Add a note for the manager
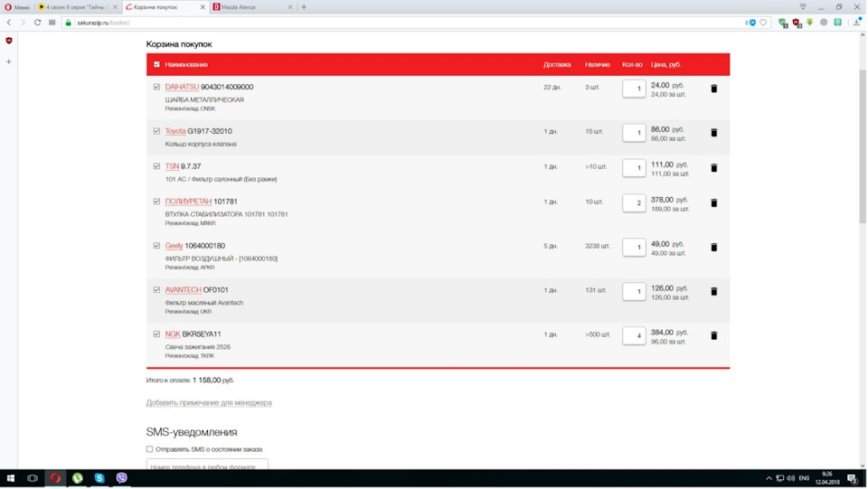Image resolution: width=868 pixels, height=489 pixels. click(x=209, y=403)
